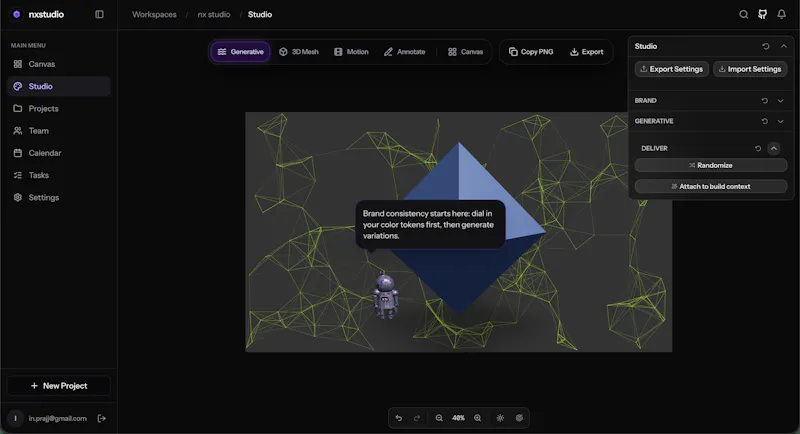Switch to Annotate mode tab
The width and height of the screenshot is (800, 434).
(405, 52)
